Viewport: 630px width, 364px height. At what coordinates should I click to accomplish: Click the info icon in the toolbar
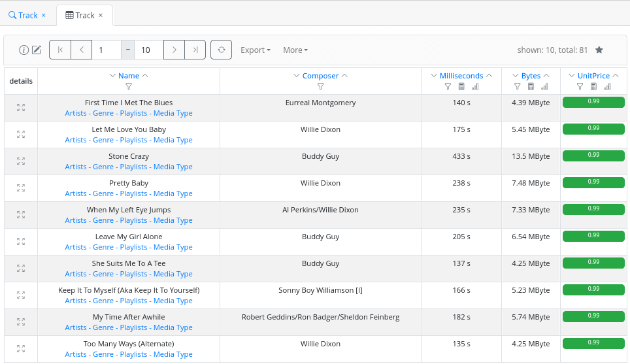pyautogui.click(x=24, y=50)
